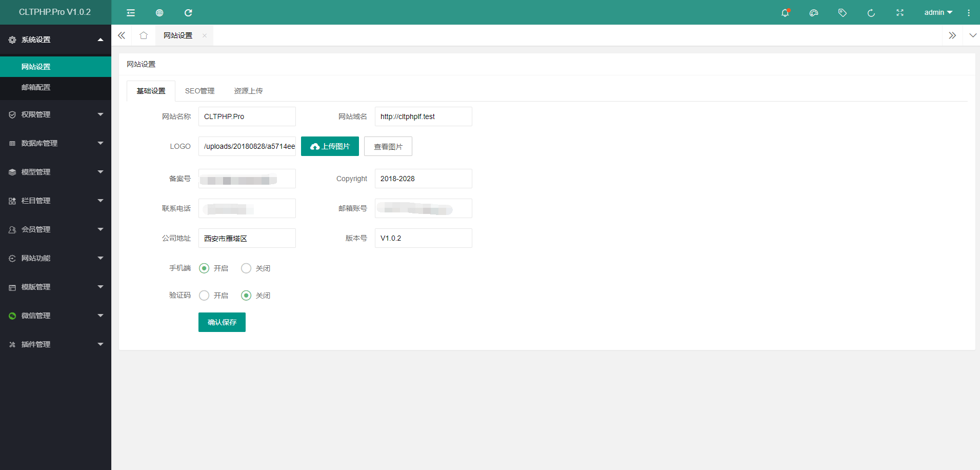Go to the home tab icon
Screen dimensions: 980x470
tap(144, 35)
